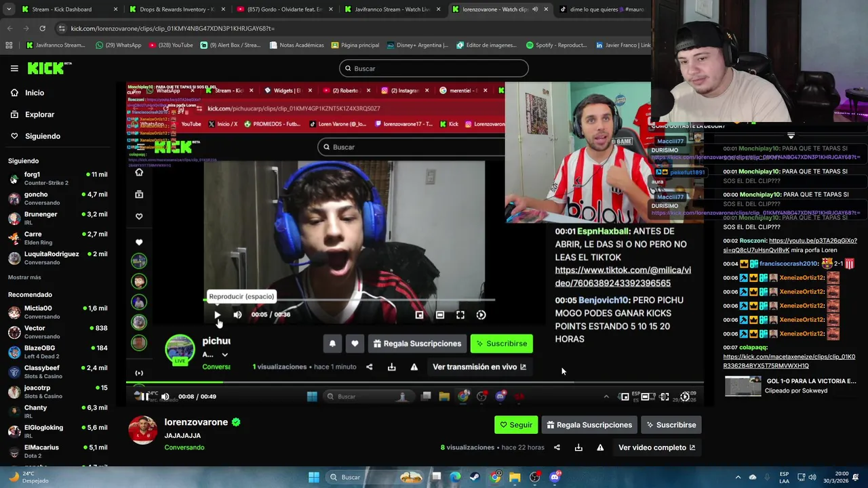Open the WhatsApp bookmark
868x488 pixels.
(118, 45)
